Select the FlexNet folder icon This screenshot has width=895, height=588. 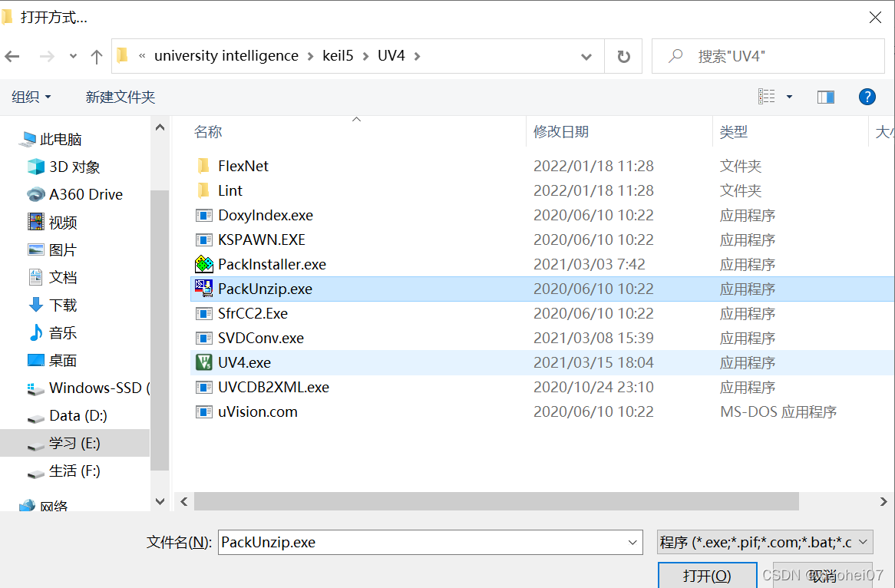tap(203, 166)
